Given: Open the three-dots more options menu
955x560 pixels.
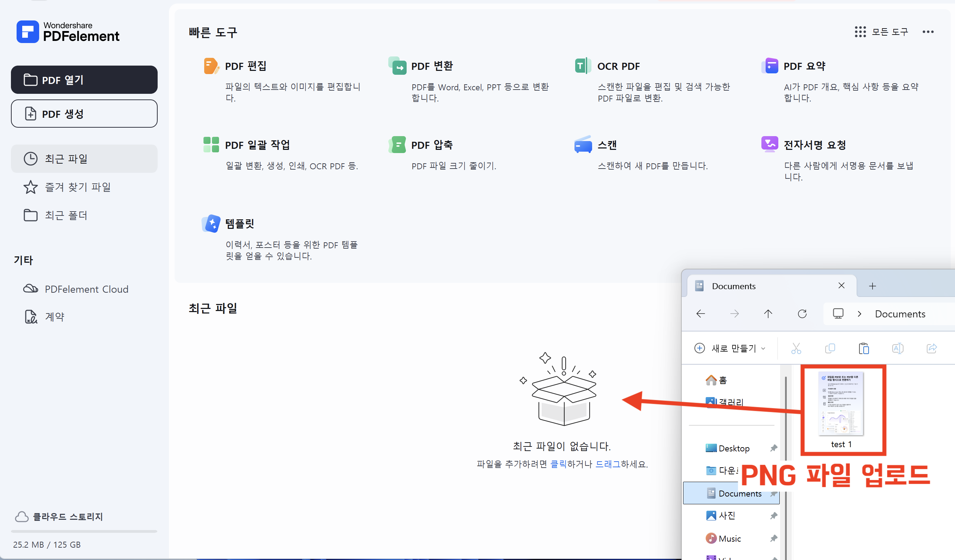Looking at the screenshot, I should [928, 32].
